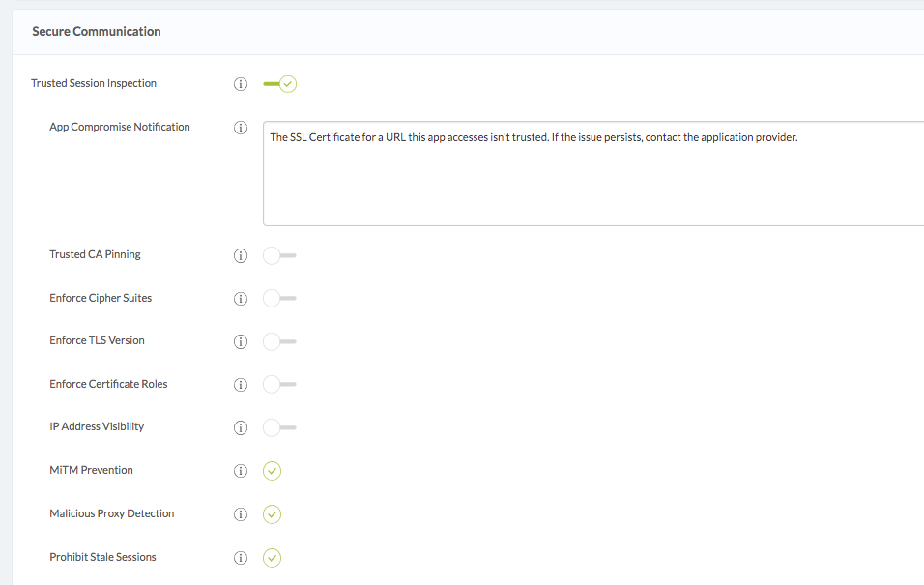Enable the Enforce TLS Version switch
The height and width of the screenshot is (585, 924).
point(277,341)
